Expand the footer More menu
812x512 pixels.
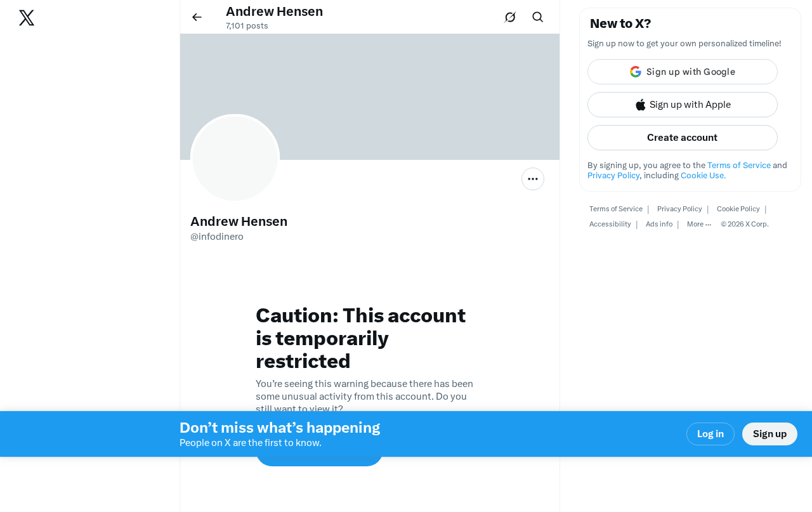698,224
